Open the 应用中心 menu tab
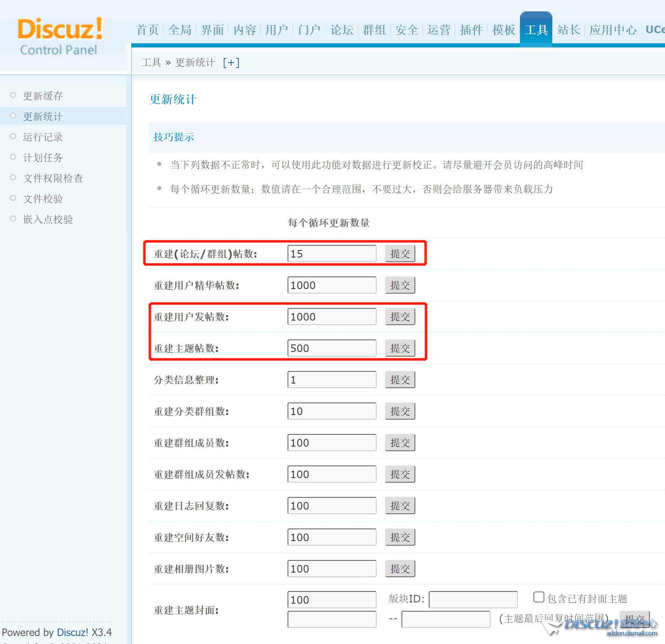 612,30
